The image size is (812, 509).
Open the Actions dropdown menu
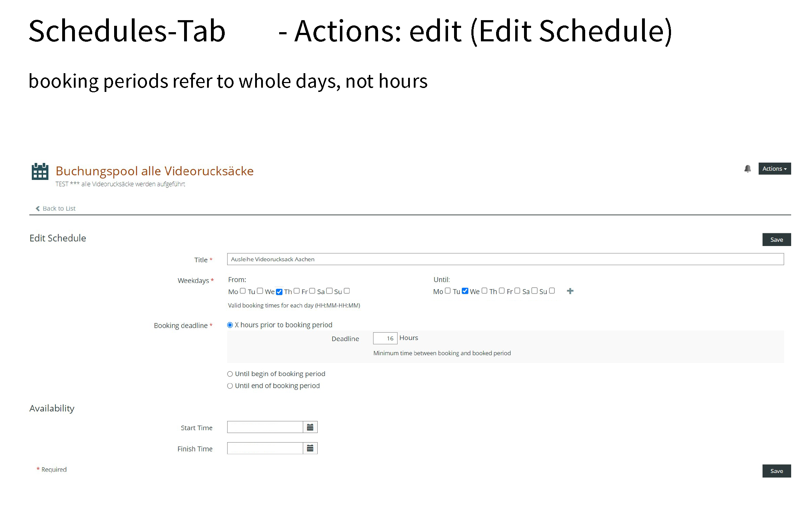tap(774, 169)
